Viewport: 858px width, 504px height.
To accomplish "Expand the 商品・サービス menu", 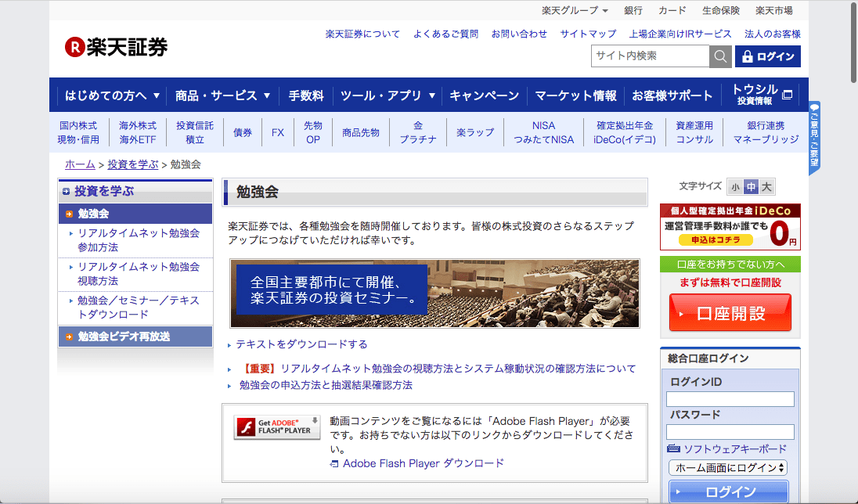I will tap(222, 95).
